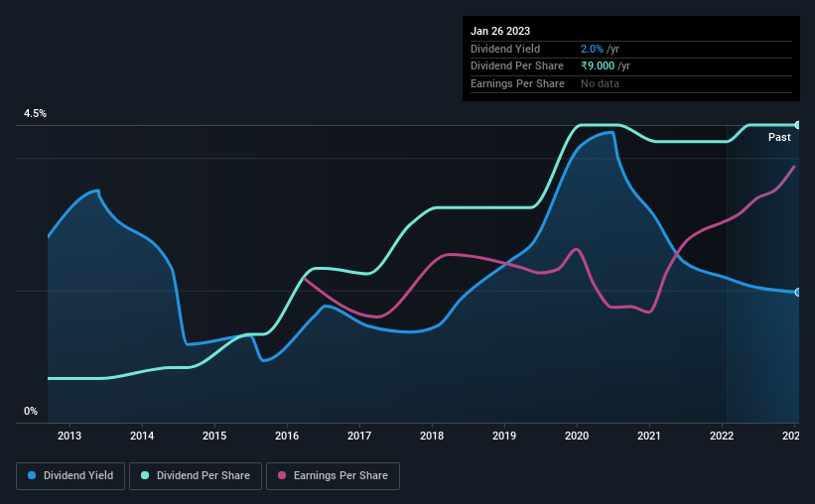Toggle the Dividend Yield legend button

(70, 476)
